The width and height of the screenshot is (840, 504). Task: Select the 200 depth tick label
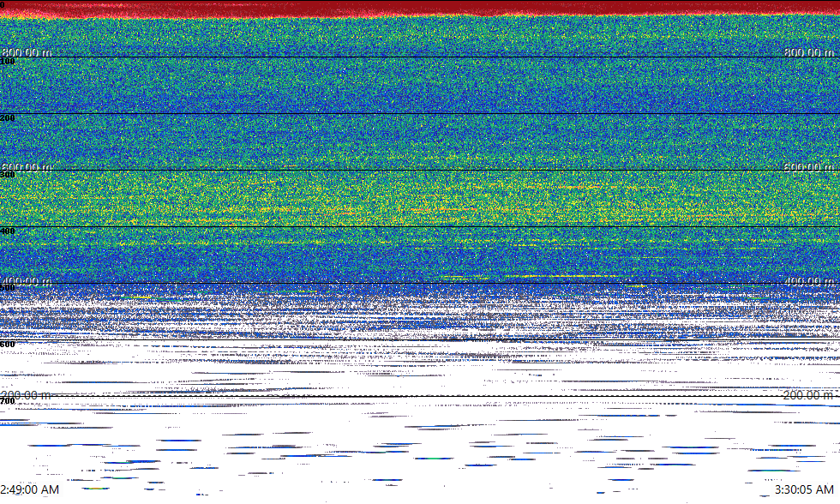click(x=8, y=118)
